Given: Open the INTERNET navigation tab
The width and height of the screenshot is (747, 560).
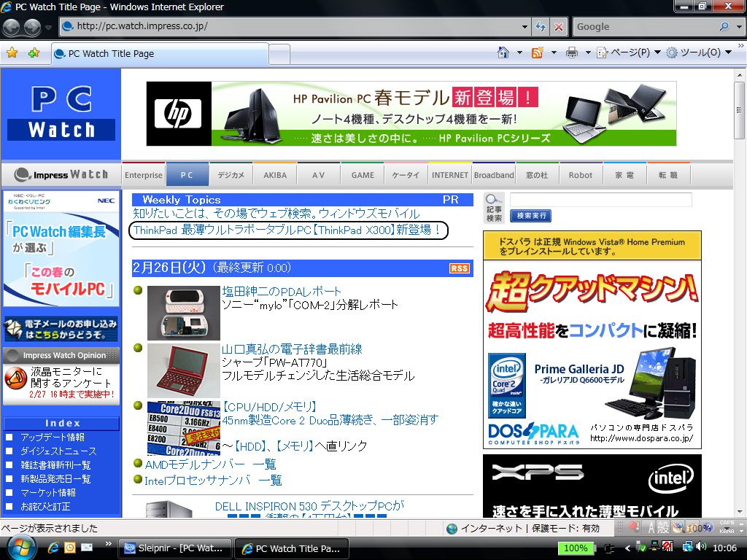Looking at the screenshot, I should 449,175.
